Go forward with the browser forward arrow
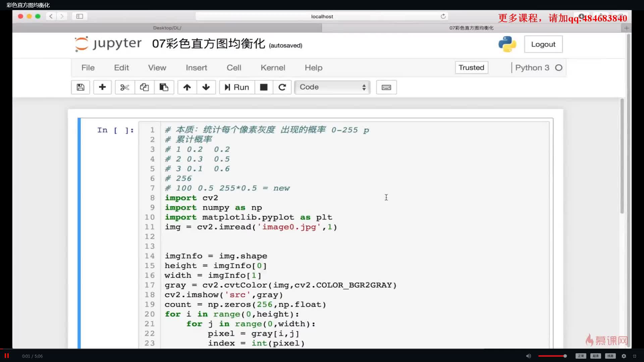 pyautogui.click(x=62, y=16)
